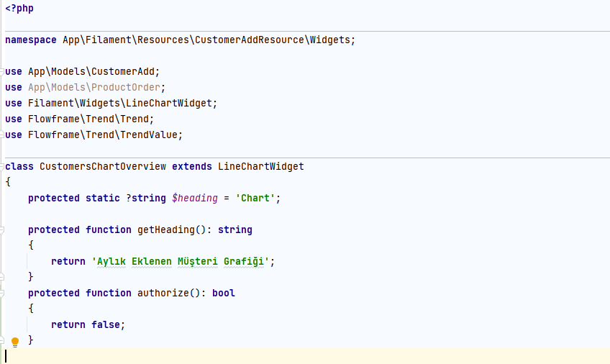Click the string return type of getHeading
The width and height of the screenshot is (610, 364).
click(235, 229)
